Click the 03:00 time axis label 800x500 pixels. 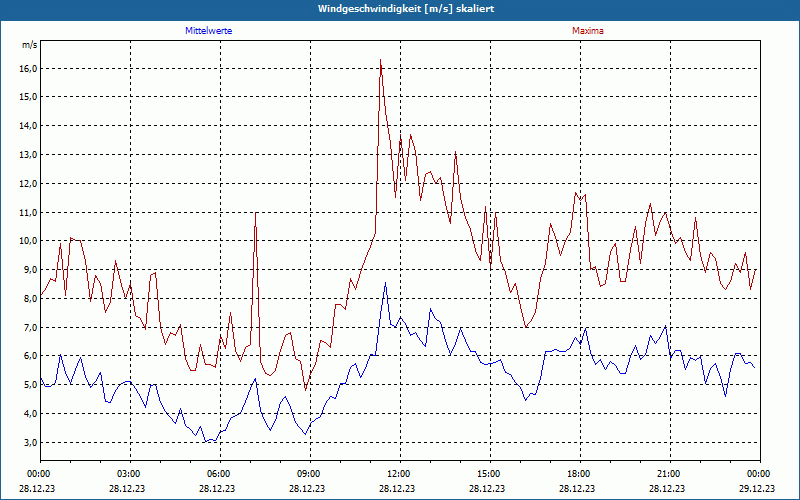pyautogui.click(x=127, y=474)
